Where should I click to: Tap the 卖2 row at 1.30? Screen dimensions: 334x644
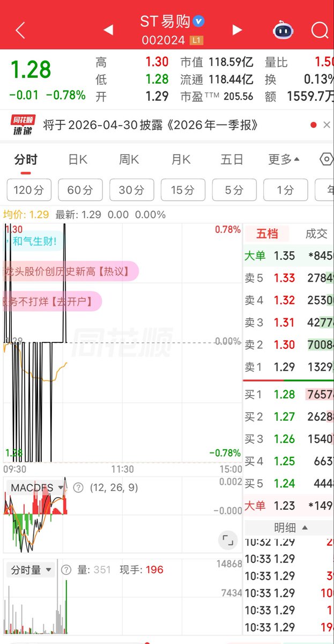pos(290,345)
